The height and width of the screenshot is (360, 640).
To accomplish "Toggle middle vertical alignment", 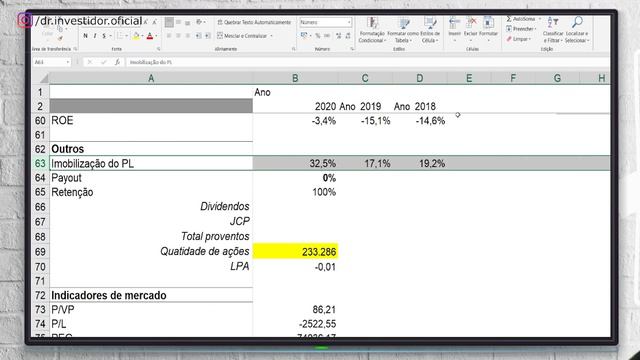I will click(x=178, y=22).
